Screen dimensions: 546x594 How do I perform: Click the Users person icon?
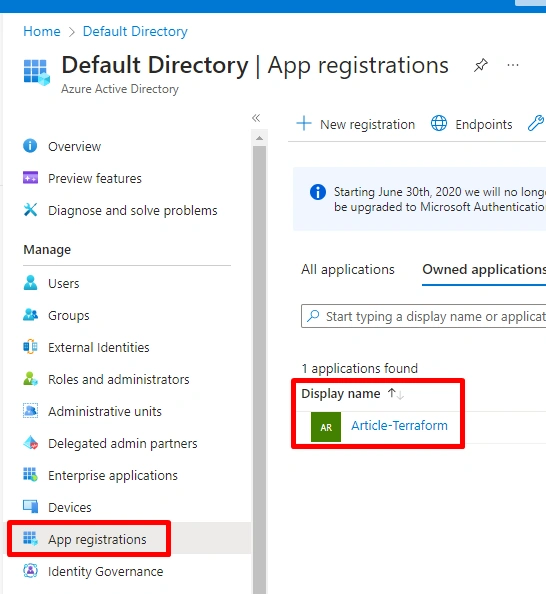(30, 283)
